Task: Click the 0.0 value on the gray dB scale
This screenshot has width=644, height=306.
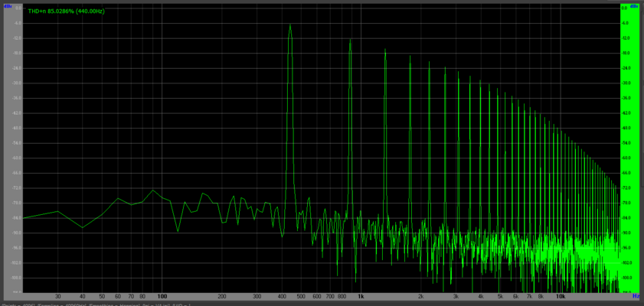Action: [x=18, y=8]
